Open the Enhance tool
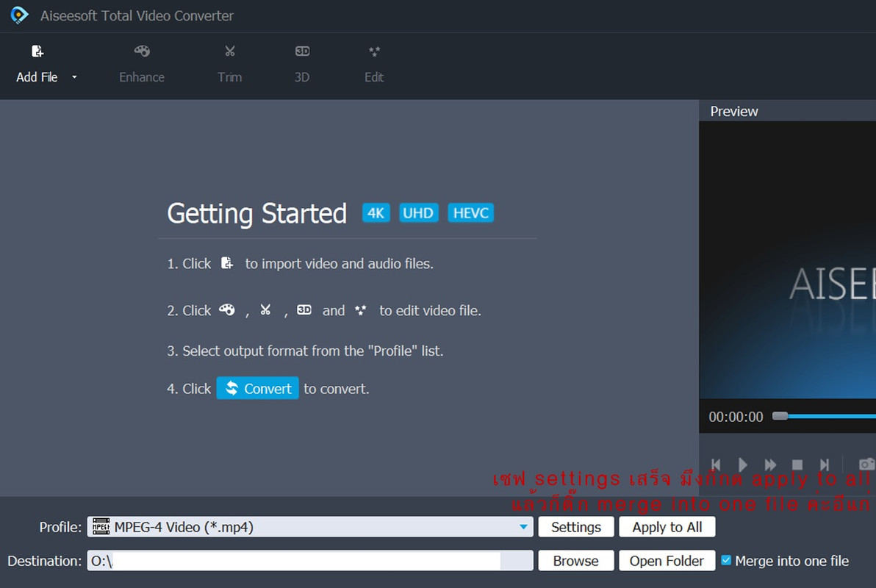 click(x=141, y=64)
